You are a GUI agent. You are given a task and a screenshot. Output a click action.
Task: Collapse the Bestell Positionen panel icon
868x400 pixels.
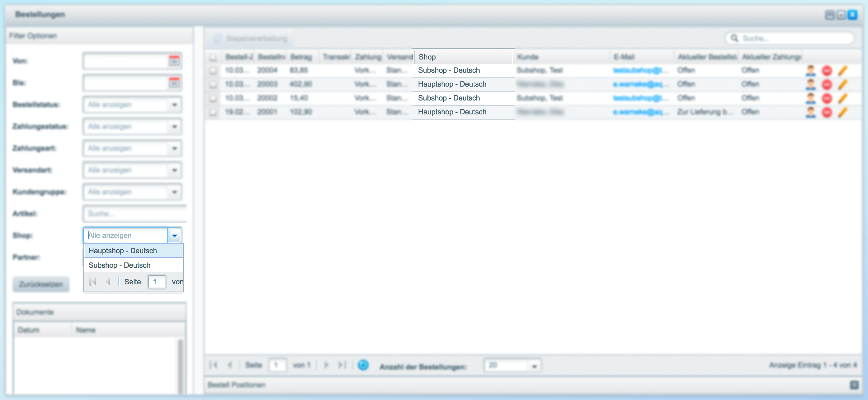[854, 384]
